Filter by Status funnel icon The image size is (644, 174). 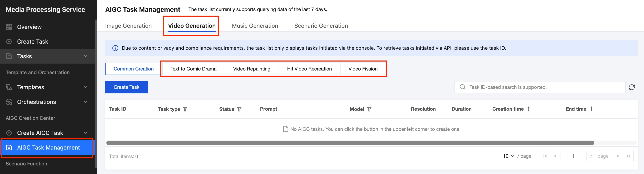click(x=239, y=109)
